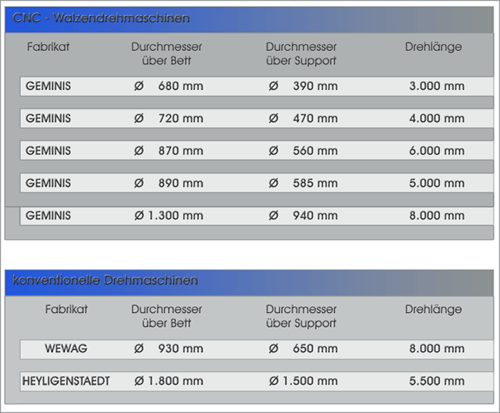Select the GEMINIS row with 720 mm diameter
The width and height of the screenshot is (500, 413).
(257, 118)
